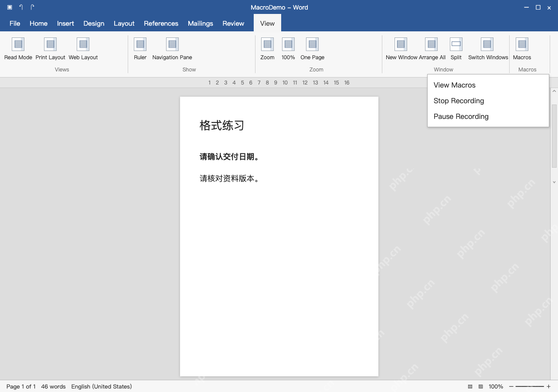
Task: Set ribbon zoom to 100%
Action: coord(288,49)
